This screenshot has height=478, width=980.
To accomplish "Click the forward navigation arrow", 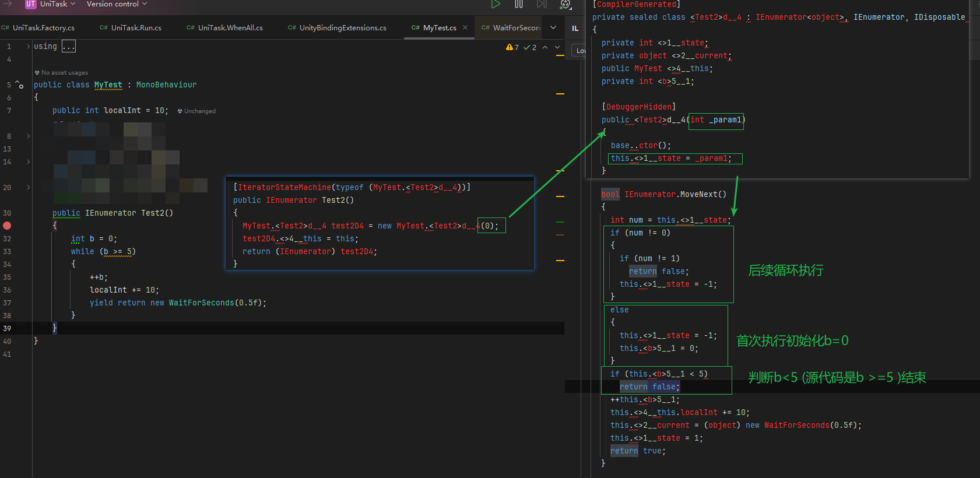I will pos(8,3).
